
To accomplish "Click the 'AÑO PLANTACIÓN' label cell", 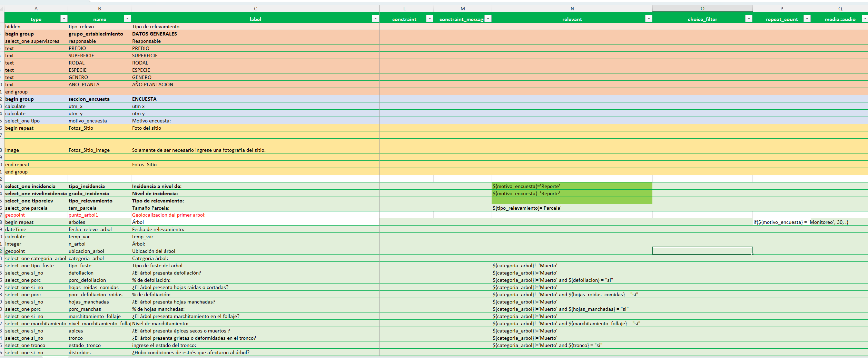I will click(x=255, y=84).
